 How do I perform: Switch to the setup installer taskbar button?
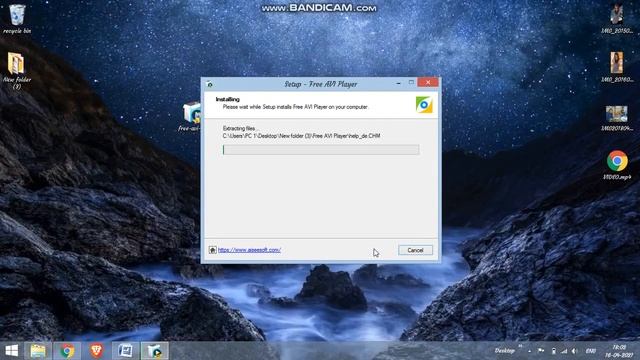point(155,351)
